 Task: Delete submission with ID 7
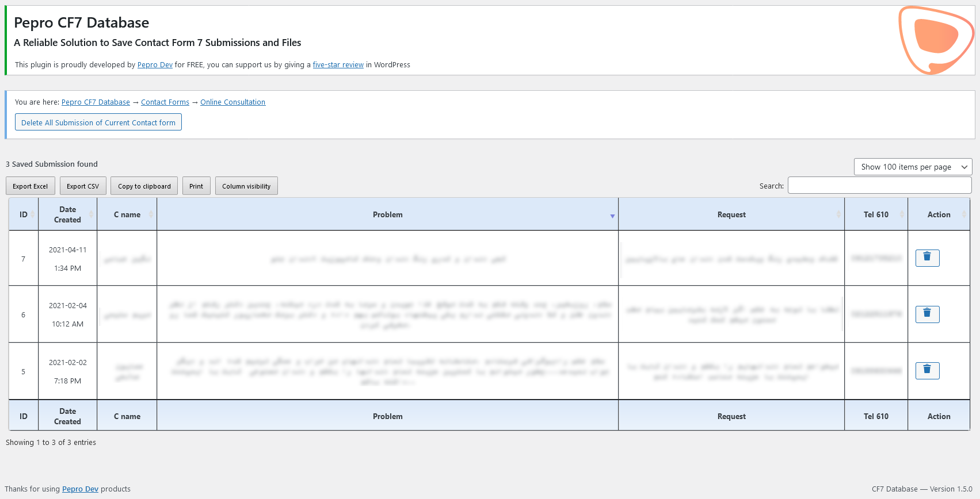click(x=927, y=258)
